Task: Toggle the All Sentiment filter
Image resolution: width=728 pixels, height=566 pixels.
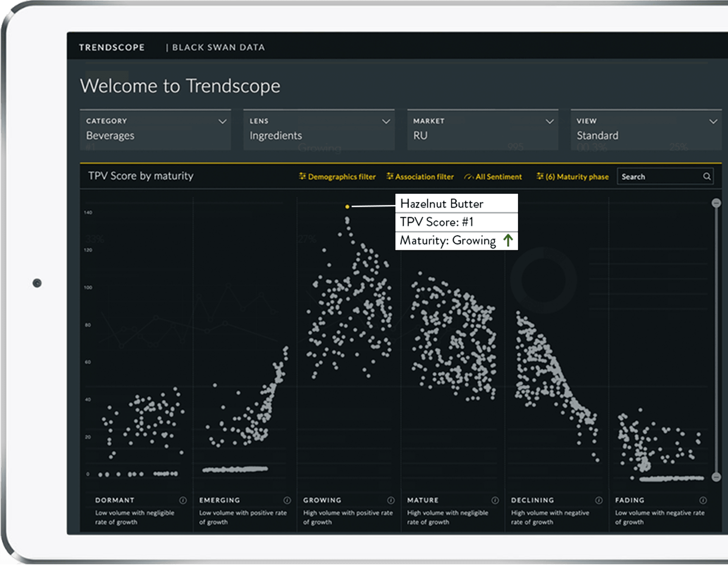Action: coord(493,176)
